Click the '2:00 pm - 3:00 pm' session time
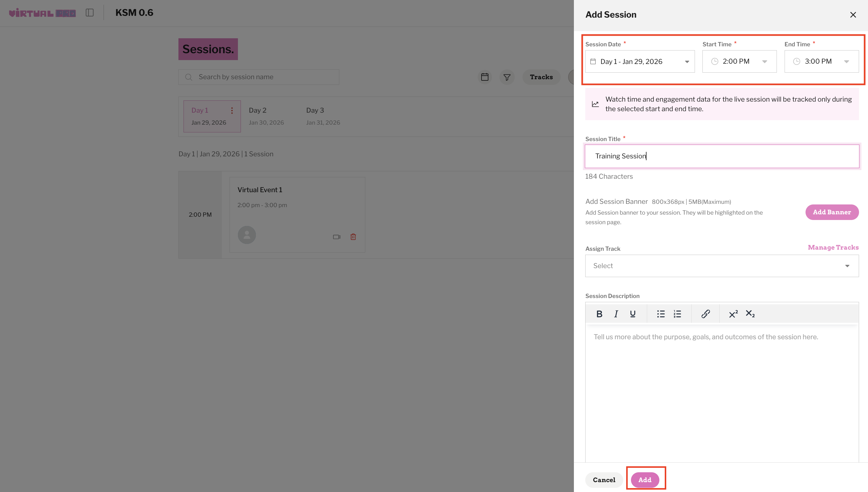868x492 pixels. tap(262, 205)
